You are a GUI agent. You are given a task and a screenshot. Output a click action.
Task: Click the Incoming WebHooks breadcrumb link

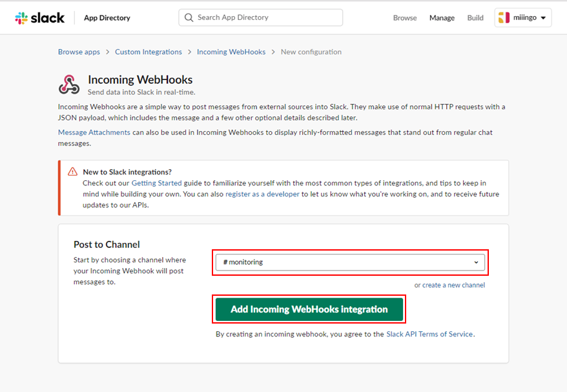click(231, 52)
